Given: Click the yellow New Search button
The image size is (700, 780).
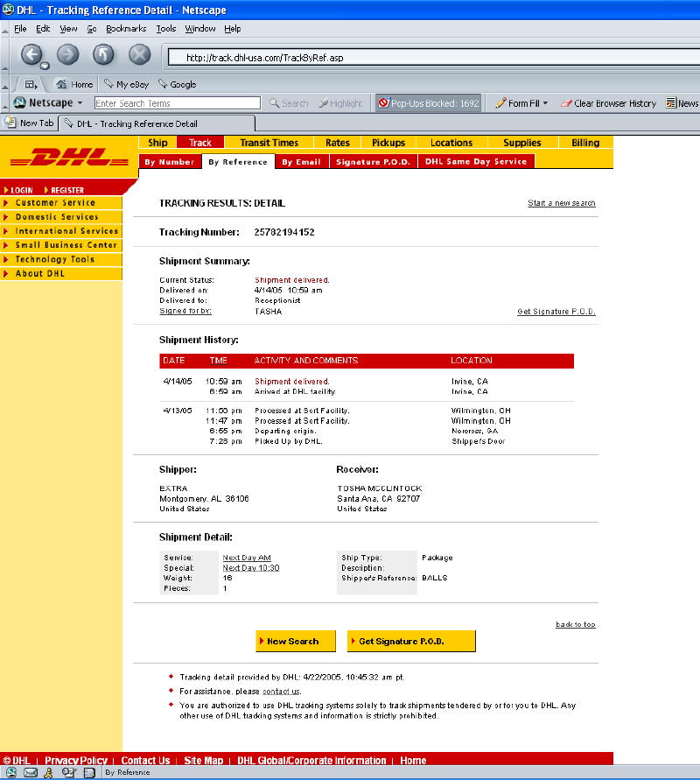Looking at the screenshot, I should (x=296, y=641).
